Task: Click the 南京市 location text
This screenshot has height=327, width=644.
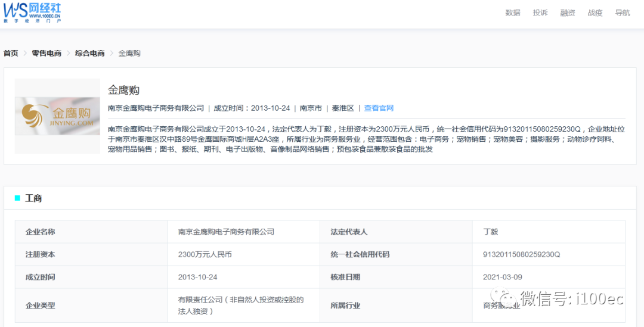Action: (311, 108)
